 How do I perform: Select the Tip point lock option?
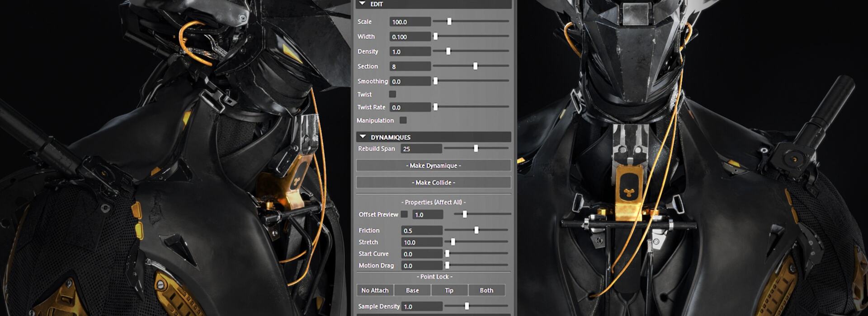(x=449, y=290)
